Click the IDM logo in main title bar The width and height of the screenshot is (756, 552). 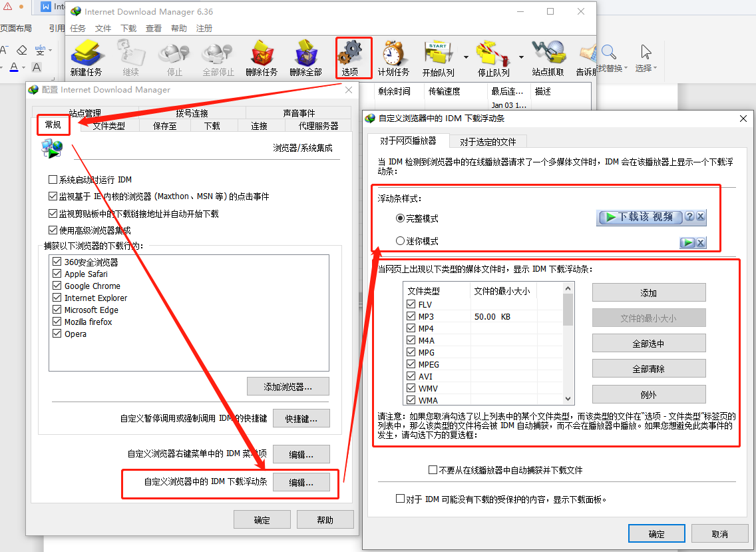(x=76, y=11)
